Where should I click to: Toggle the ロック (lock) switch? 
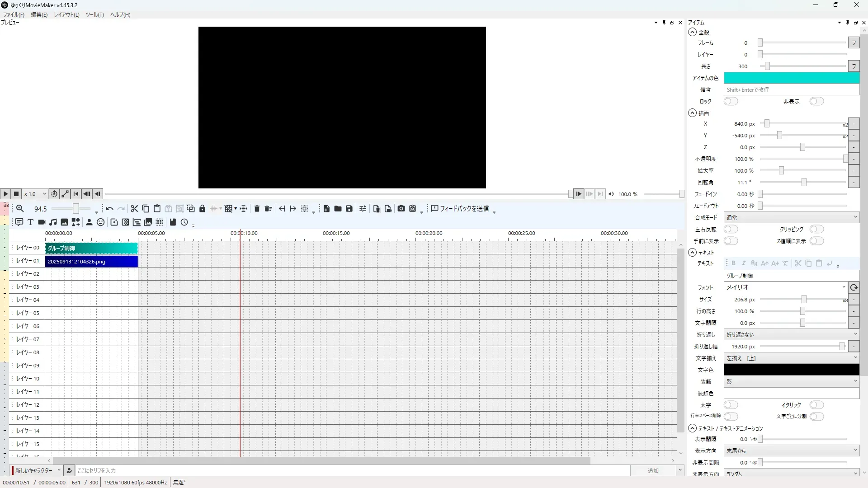[731, 102]
